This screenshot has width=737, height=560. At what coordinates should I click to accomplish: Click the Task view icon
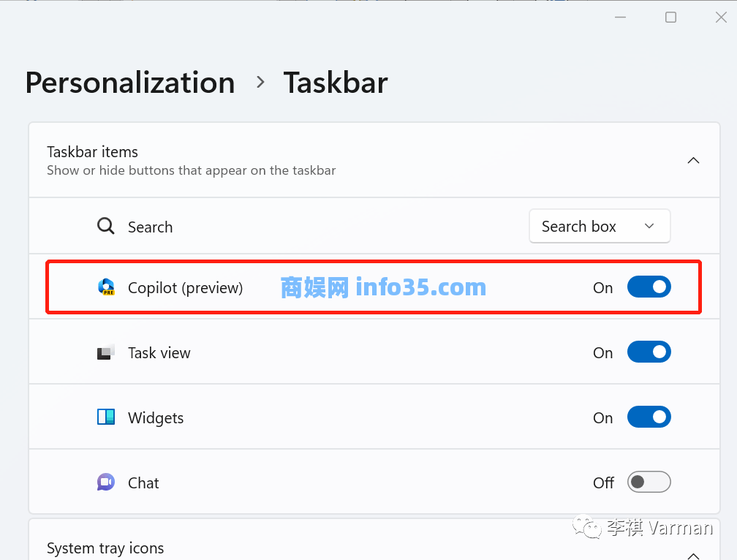[106, 353]
